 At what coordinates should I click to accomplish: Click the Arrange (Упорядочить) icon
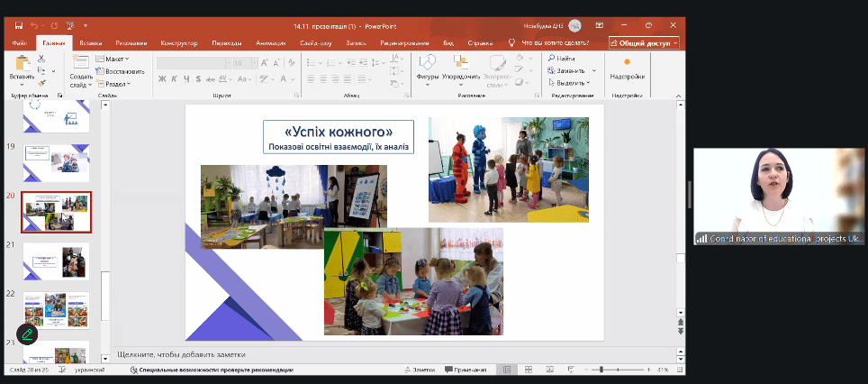460,63
